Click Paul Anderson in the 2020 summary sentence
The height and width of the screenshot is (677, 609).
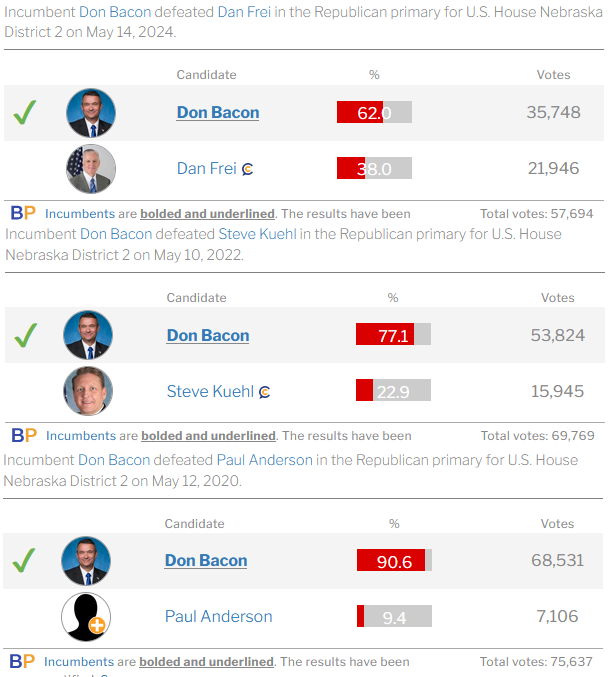[x=265, y=460]
